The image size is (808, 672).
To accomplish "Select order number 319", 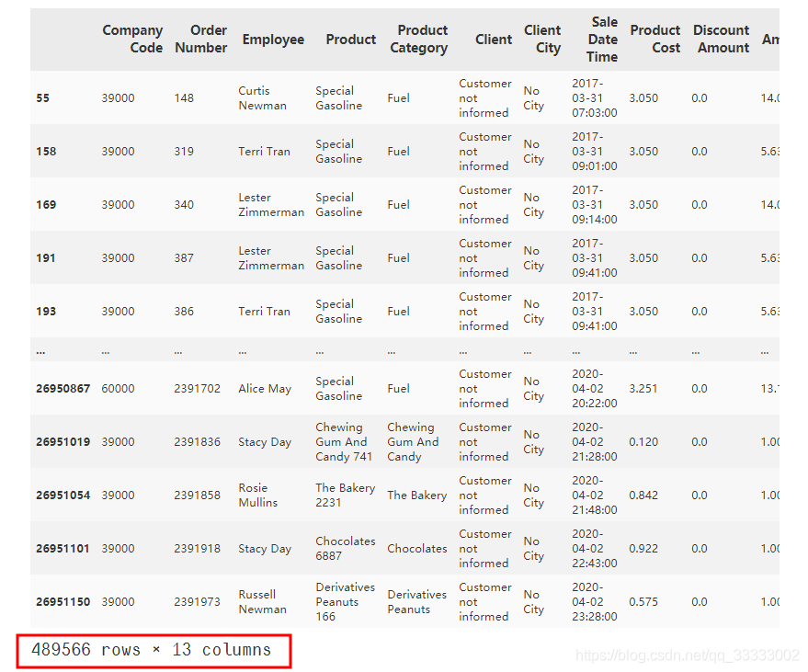I will [184, 152].
